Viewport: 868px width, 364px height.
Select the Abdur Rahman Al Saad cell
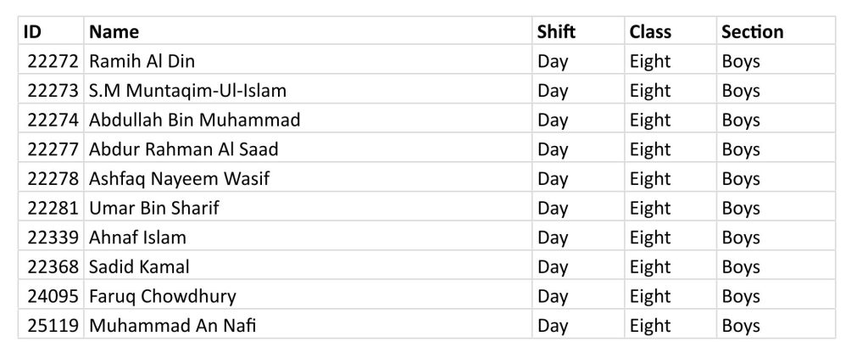[x=308, y=148]
